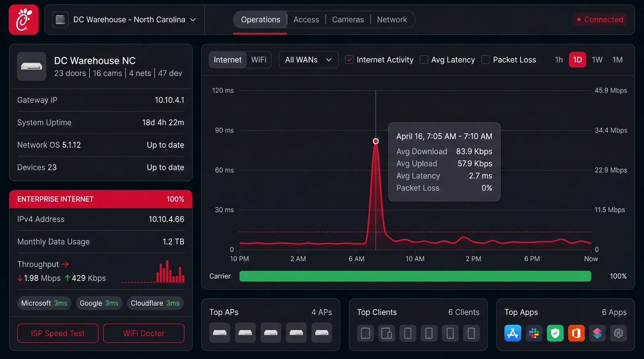Viewport: 644px width, 359px height.
Task: Open the throughput mini bar chart
Action: click(x=153, y=271)
